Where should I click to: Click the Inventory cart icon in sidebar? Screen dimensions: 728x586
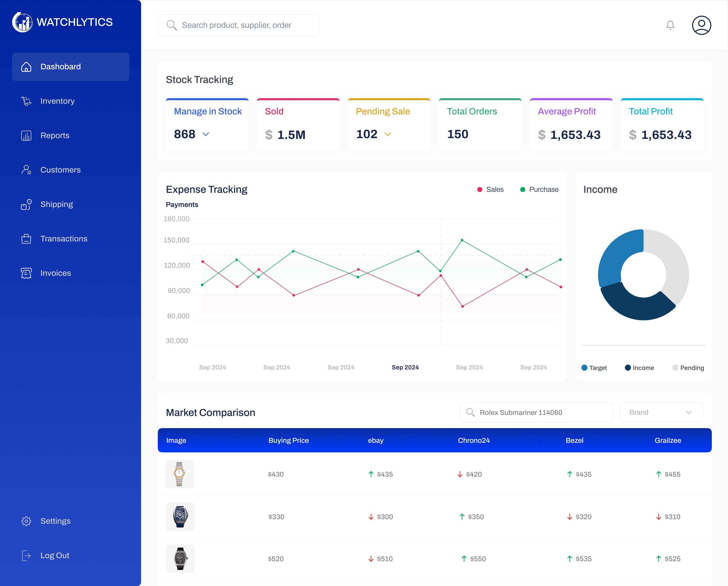26,101
